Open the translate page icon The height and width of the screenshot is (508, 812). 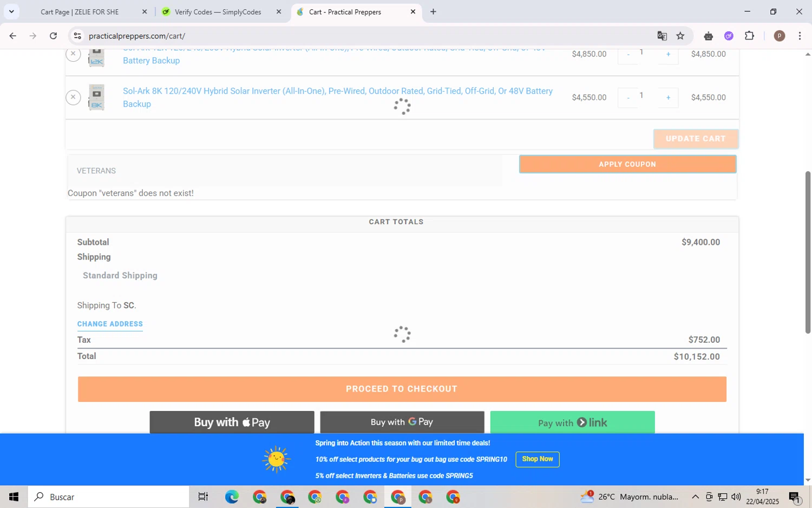tap(662, 36)
